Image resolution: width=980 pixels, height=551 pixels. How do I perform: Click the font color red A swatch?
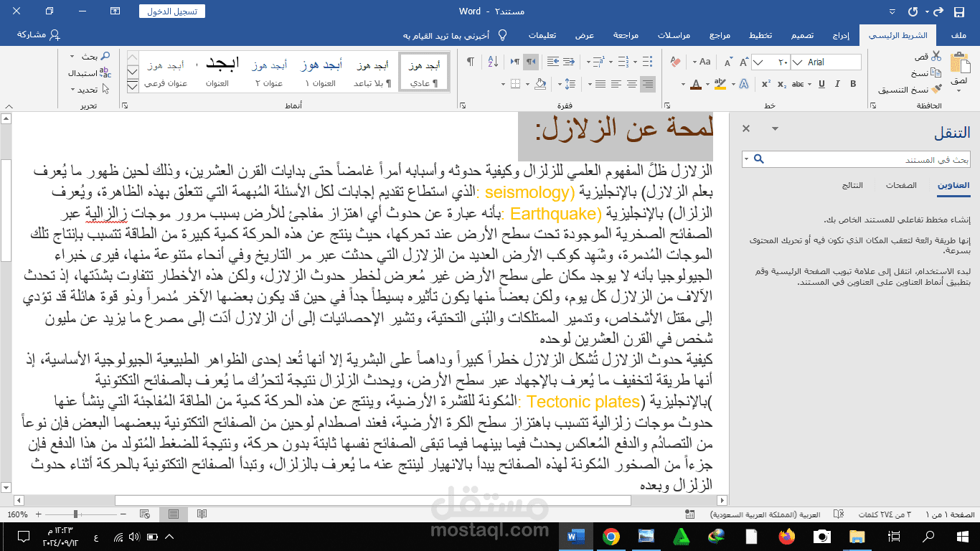695,84
